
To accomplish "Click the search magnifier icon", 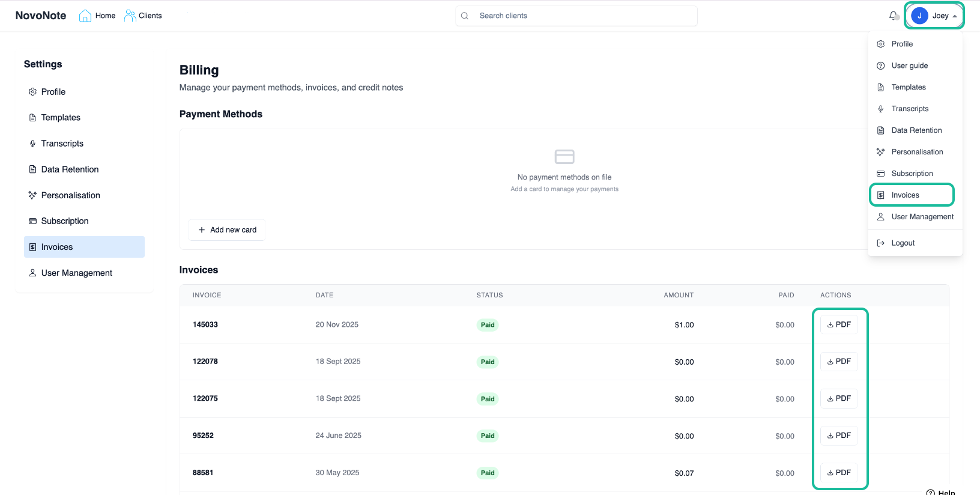I will click(465, 16).
